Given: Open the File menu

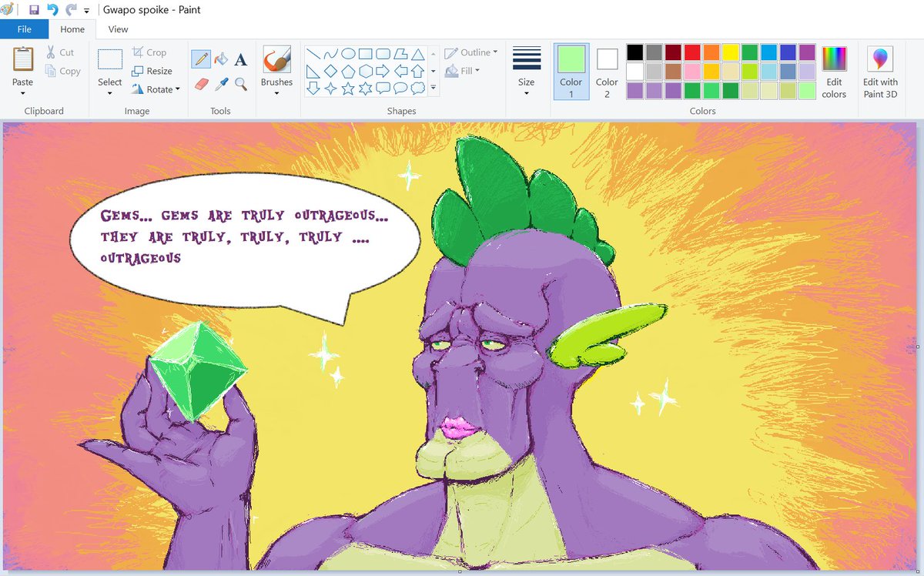Looking at the screenshot, I should click(x=24, y=29).
